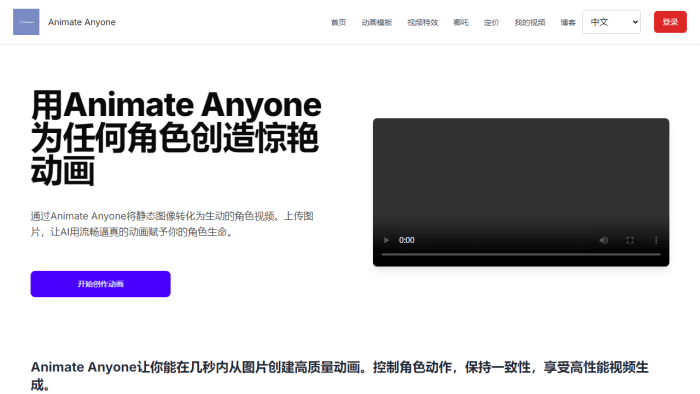Viewport: 700px width, 394px height.
Task: Click the Animate Anyone logo image
Action: pyautogui.click(x=26, y=22)
